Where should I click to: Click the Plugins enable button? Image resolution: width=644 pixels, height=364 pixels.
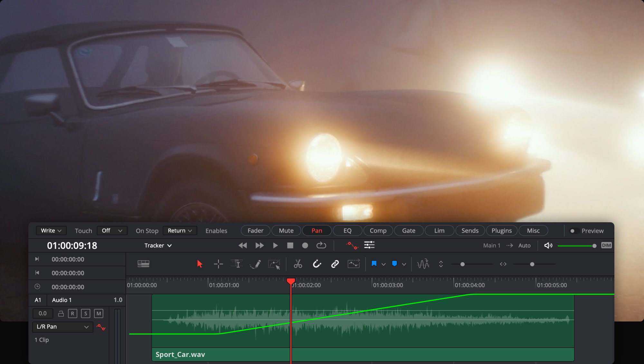pyautogui.click(x=501, y=231)
